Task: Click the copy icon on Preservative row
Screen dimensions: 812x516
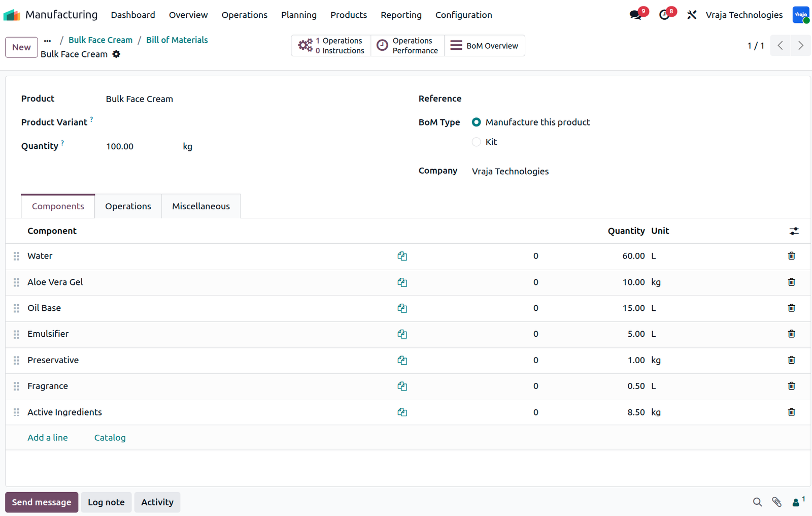Action: 402,360
